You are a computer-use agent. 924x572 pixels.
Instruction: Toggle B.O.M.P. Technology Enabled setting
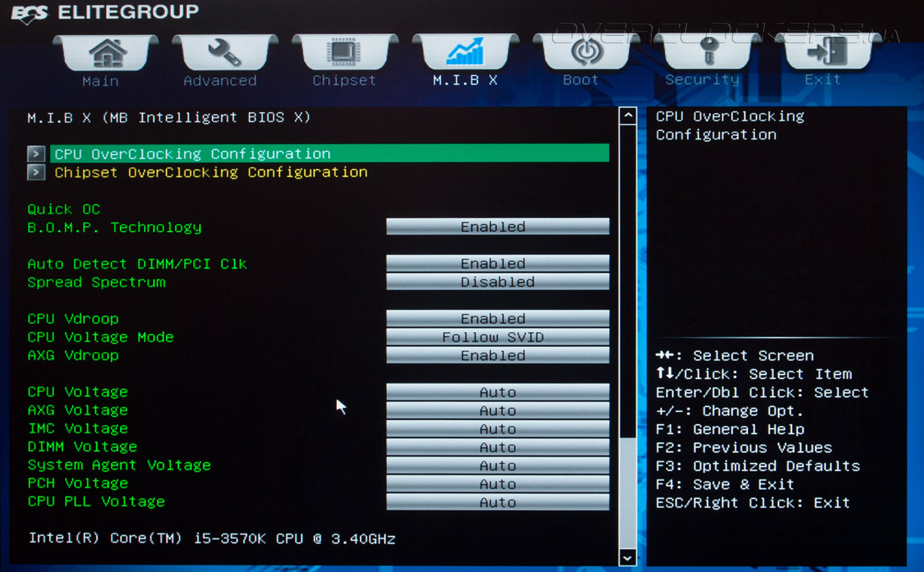[x=497, y=227]
